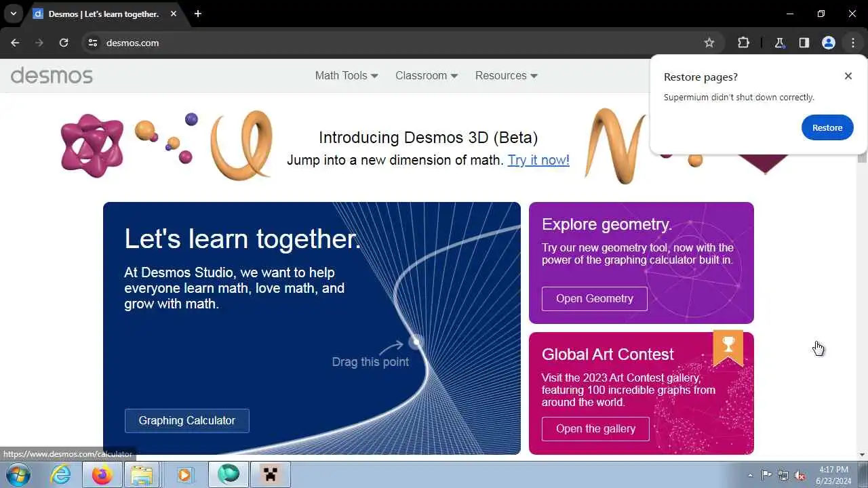Click the taskbar clock showing 4:17 PM

[834, 475]
